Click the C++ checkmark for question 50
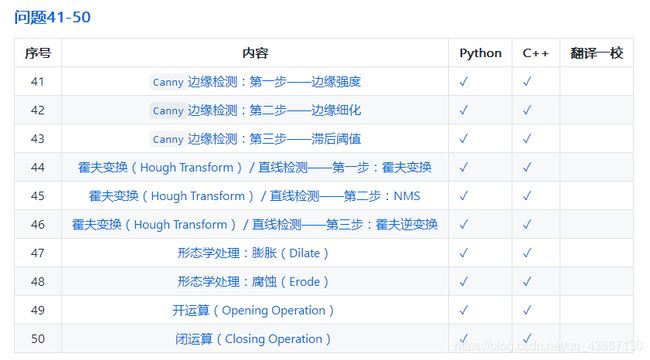This screenshot has height=360, width=650. tap(527, 338)
